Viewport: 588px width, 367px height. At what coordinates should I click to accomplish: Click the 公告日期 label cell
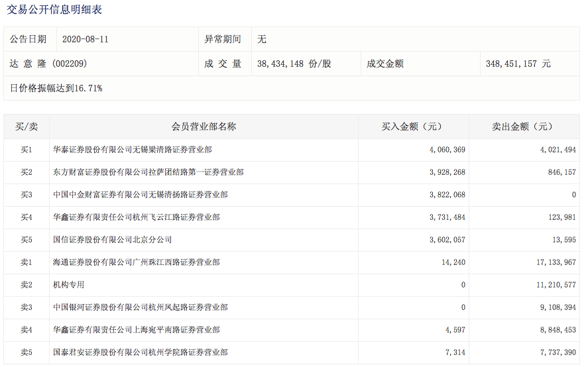point(30,39)
